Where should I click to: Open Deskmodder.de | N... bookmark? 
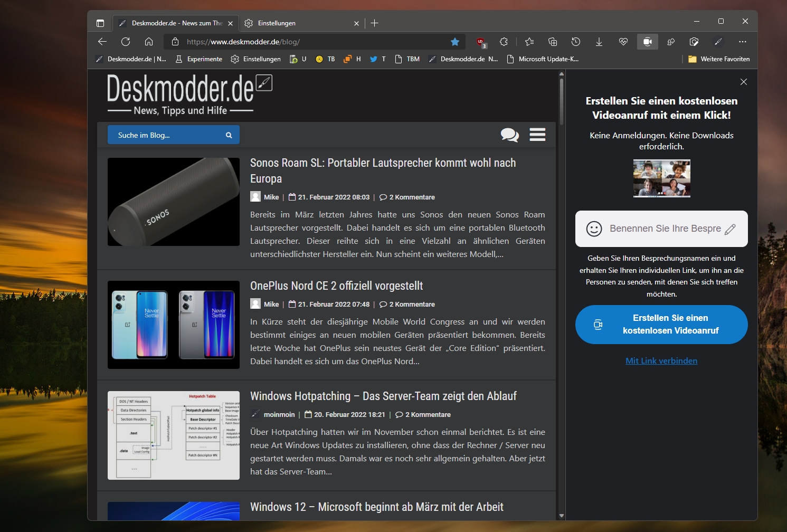[131, 59]
